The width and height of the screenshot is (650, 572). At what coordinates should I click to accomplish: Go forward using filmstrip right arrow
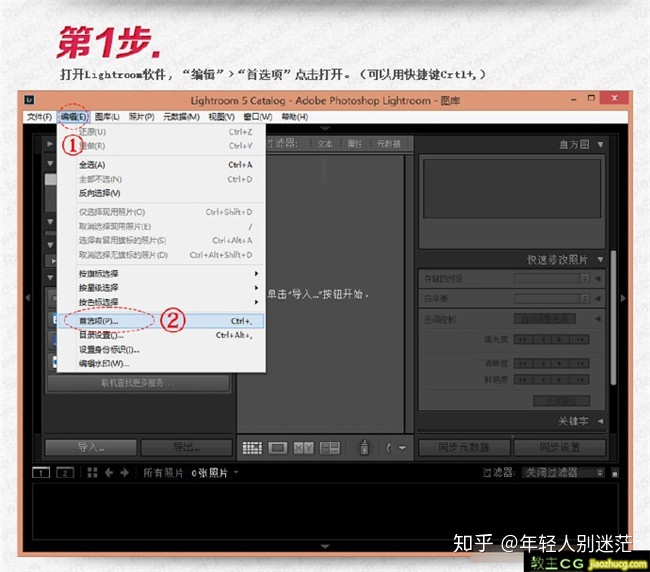[x=124, y=473]
